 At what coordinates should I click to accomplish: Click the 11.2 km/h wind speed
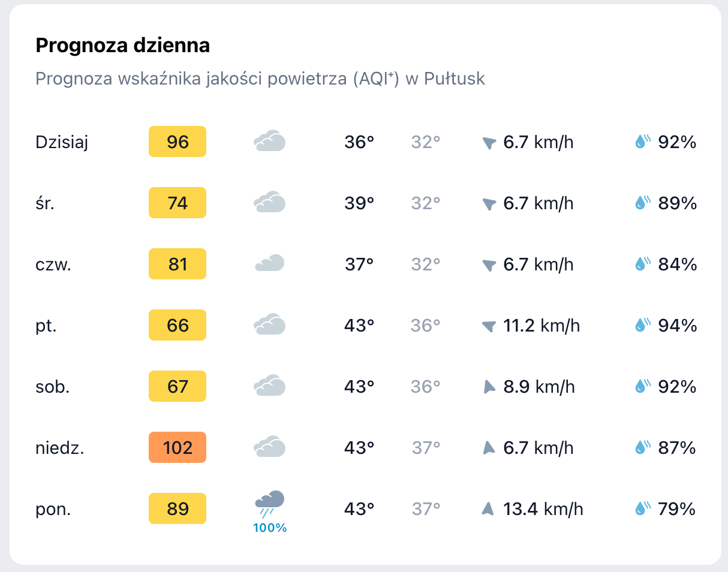[x=542, y=325]
